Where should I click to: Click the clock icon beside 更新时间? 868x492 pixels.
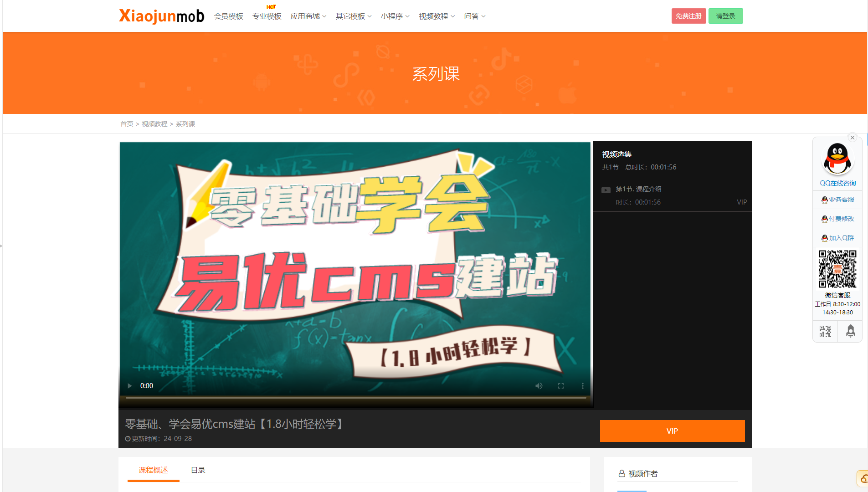(x=128, y=439)
